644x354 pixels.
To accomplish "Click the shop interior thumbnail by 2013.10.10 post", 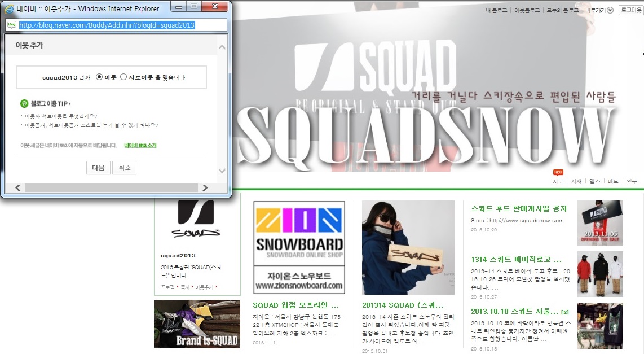I will [600, 326].
